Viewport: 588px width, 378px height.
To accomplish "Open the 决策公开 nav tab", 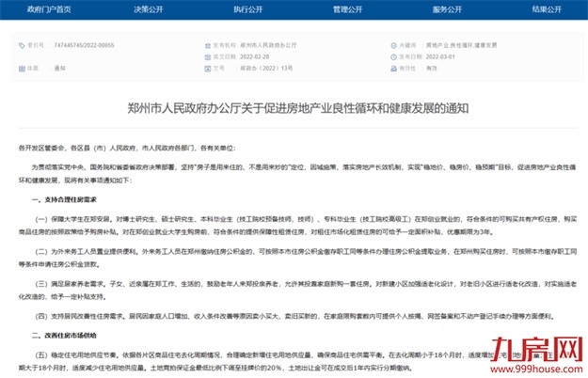I will point(149,9).
